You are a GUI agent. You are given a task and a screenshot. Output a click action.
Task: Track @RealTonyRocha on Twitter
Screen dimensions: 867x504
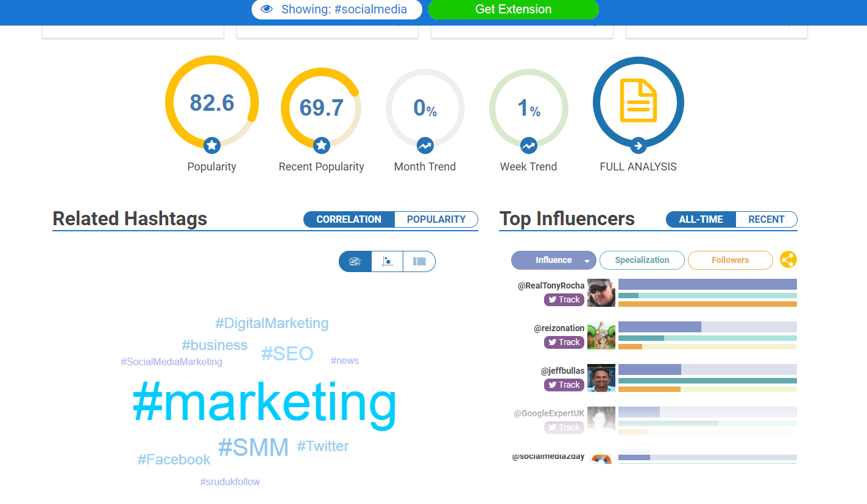[564, 299]
